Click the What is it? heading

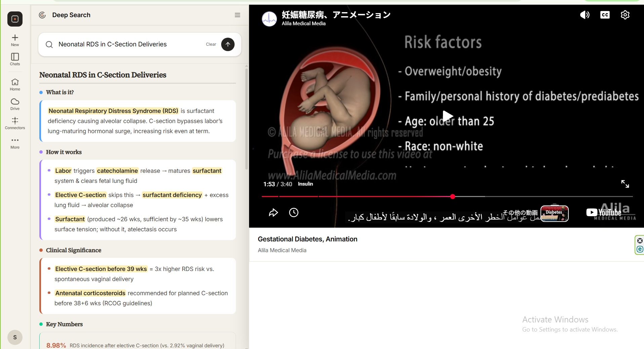point(60,92)
